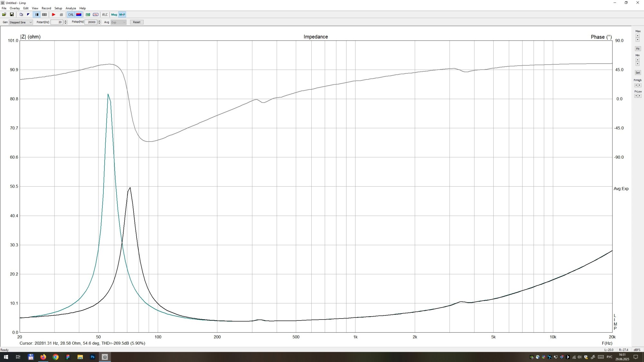Open Photoshop from the Windows taskbar
The height and width of the screenshot is (362, 644).
pyautogui.click(x=92, y=357)
